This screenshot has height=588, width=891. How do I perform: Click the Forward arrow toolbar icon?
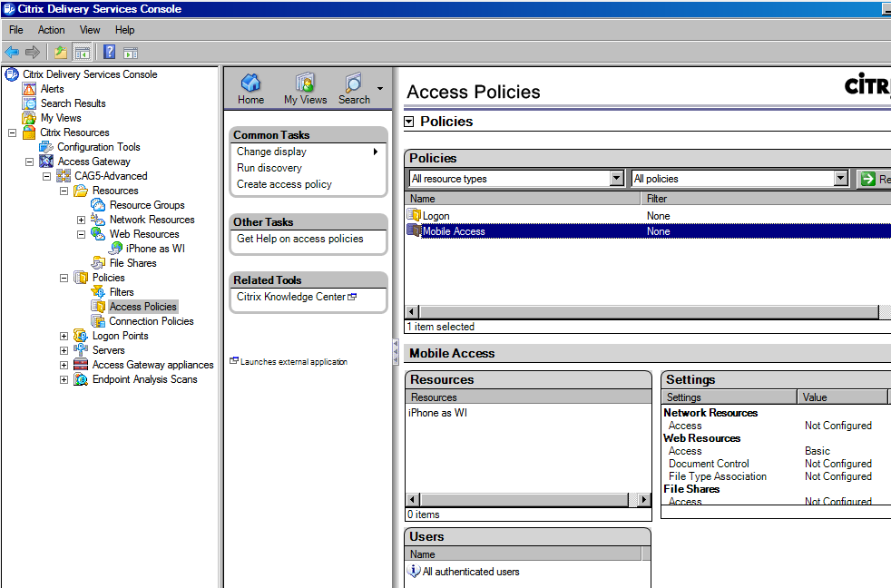coord(33,53)
